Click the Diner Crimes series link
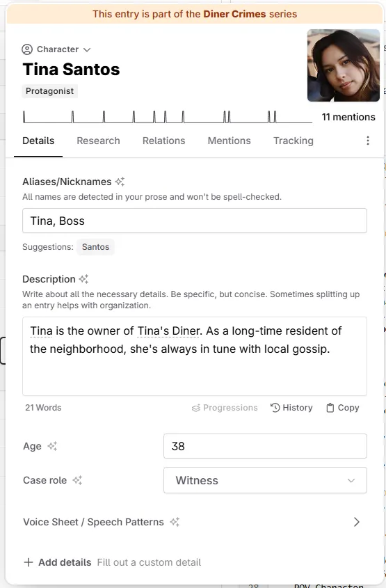Image resolution: width=386 pixels, height=588 pixels. 234,14
